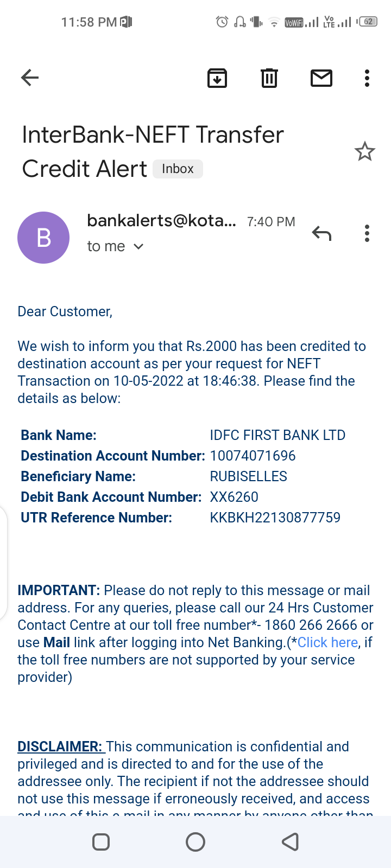The width and height of the screenshot is (391, 868).
Task: Go back using the top-left arrow
Action: coord(30,78)
